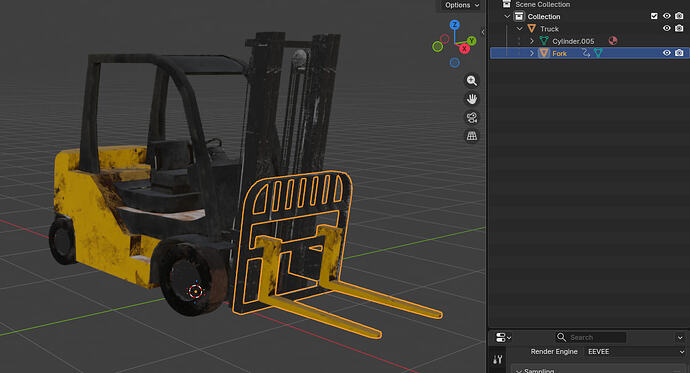Hide Collection in viewport via eye icon

pyautogui.click(x=667, y=16)
